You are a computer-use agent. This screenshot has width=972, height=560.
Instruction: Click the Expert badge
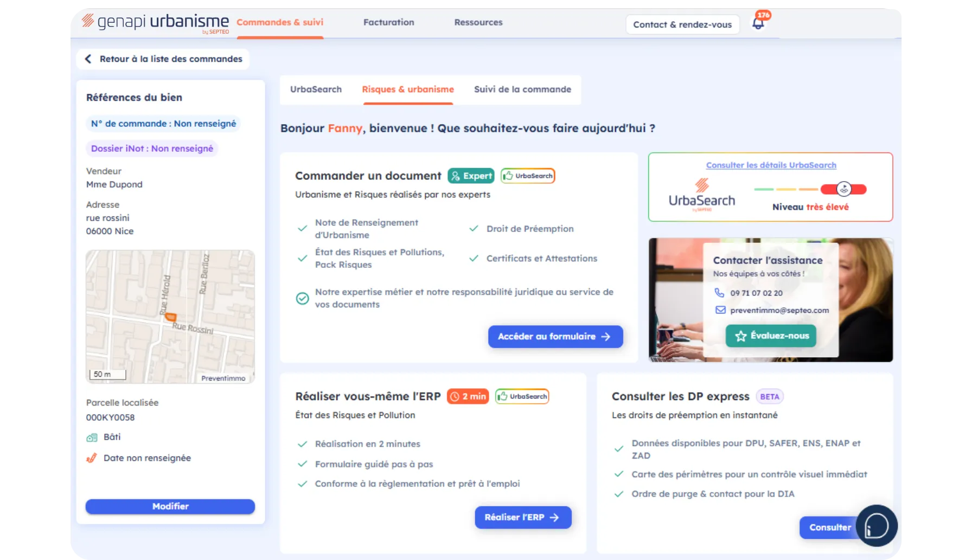[x=471, y=176]
